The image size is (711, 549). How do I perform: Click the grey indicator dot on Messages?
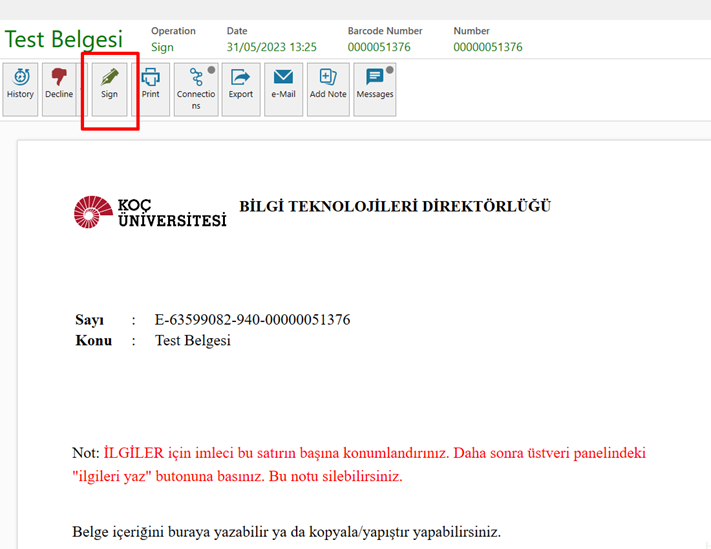click(390, 70)
